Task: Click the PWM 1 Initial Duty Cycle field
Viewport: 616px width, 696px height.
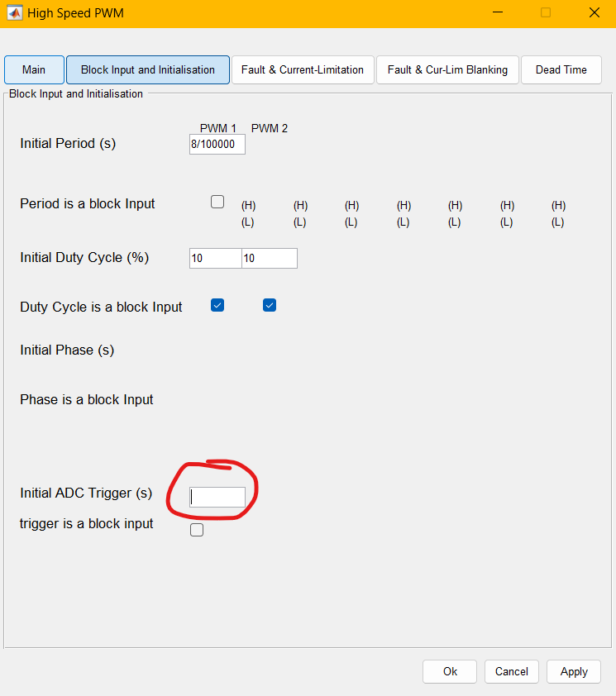Action: pyautogui.click(x=214, y=258)
